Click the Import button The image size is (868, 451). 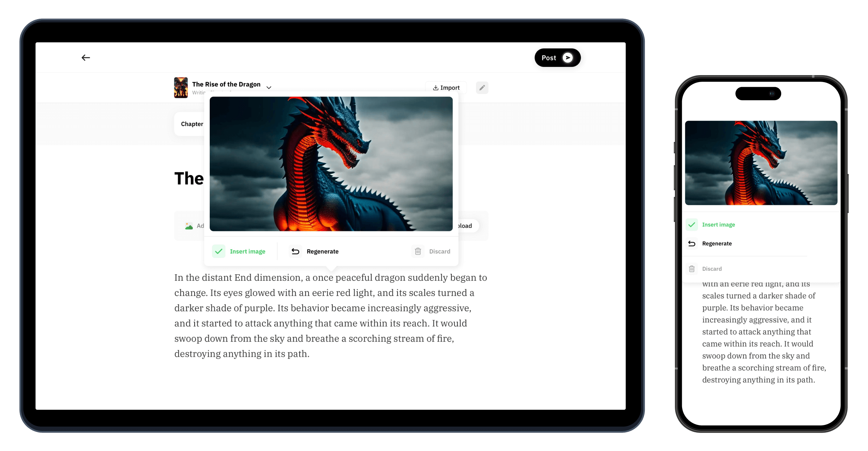coord(447,87)
